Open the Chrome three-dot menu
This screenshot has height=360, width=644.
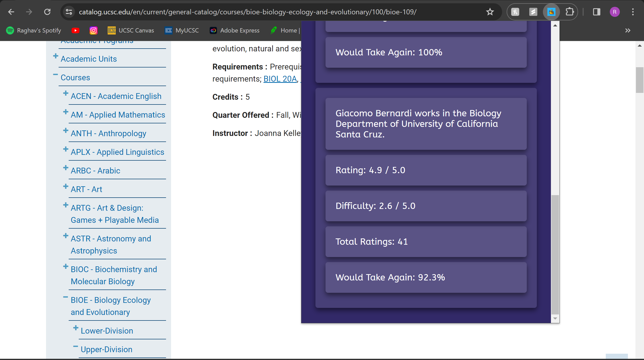pos(633,12)
